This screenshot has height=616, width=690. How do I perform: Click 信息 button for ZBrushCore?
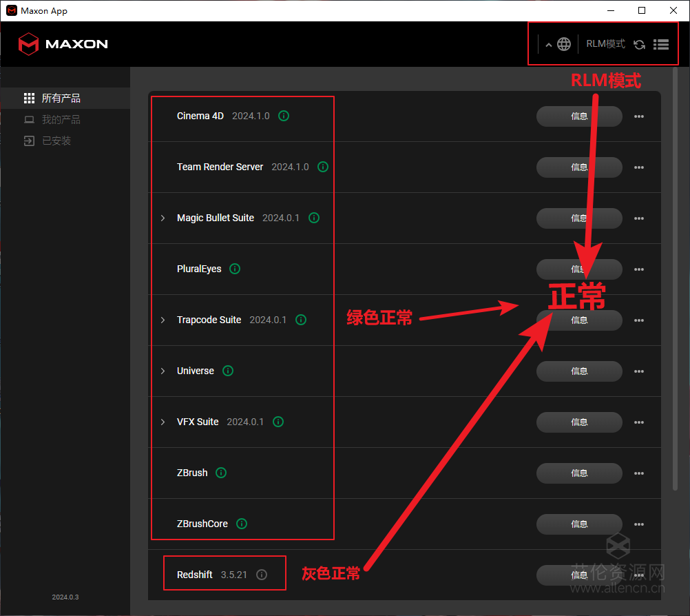pyautogui.click(x=579, y=524)
